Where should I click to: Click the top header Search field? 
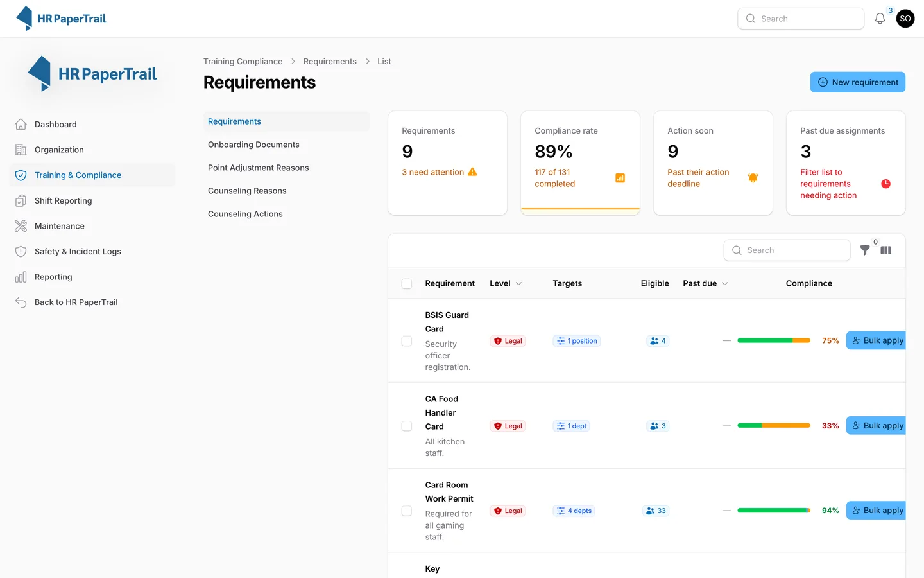801,19
